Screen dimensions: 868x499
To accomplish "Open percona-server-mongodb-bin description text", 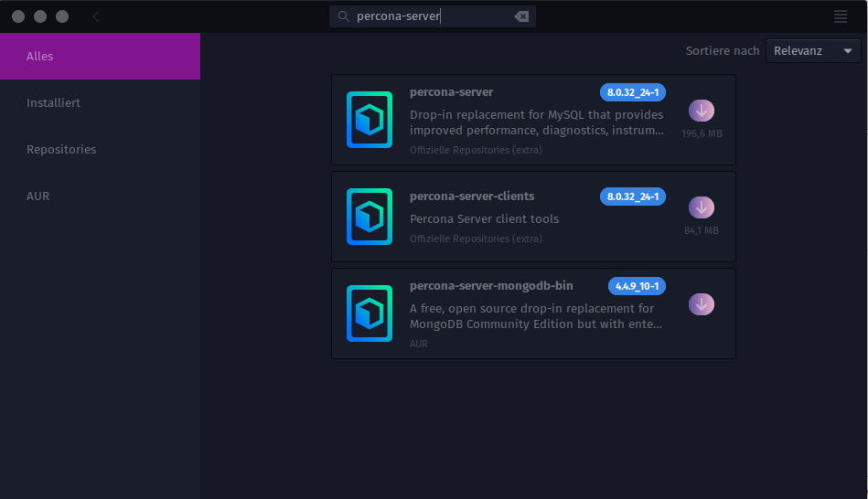I will tap(536, 316).
